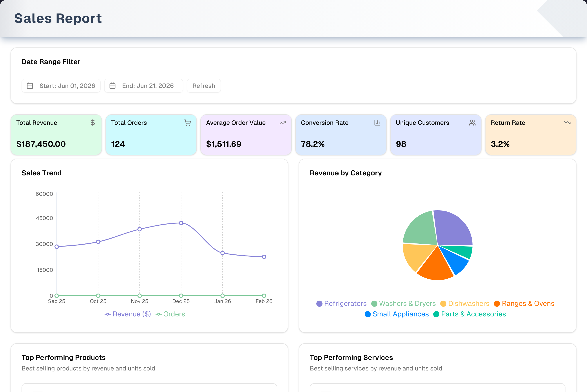
Task: Click the 3.2% return rate value
Action: tap(500, 144)
